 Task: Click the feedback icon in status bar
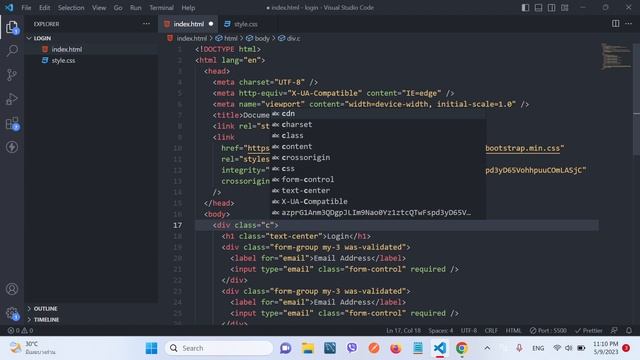pos(614,331)
